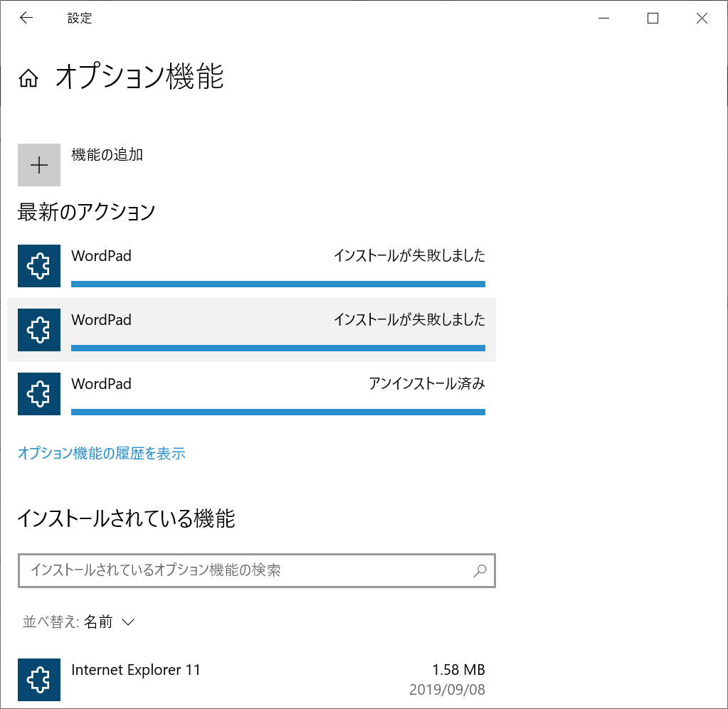The image size is (728, 709).
Task: Click the オプション機能 page title
Action: pos(139,77)
